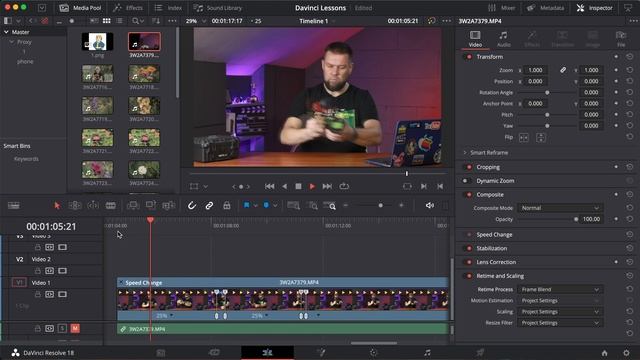Switch to Inspector Image tab
Image resolution: width=640 pixels, height=360 pixels.
593,39
